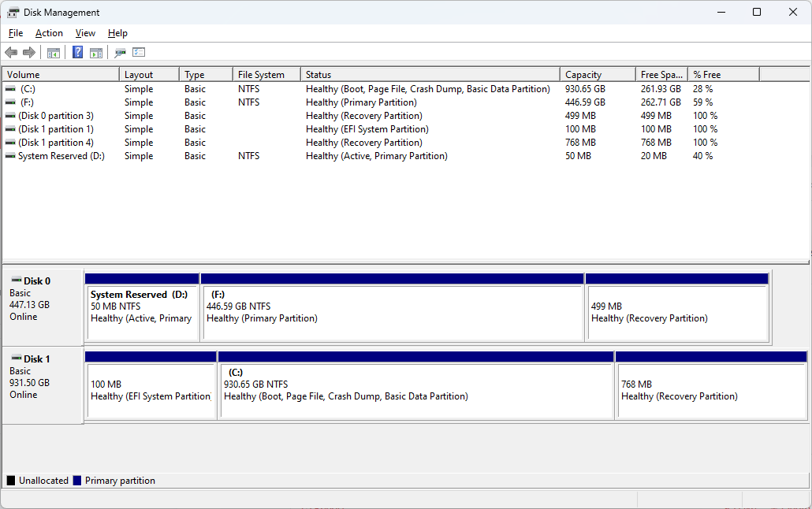Click the drive icon of Disk 0 partition 3
Viewport: 812px width, 509px height.
click(10, 116)
